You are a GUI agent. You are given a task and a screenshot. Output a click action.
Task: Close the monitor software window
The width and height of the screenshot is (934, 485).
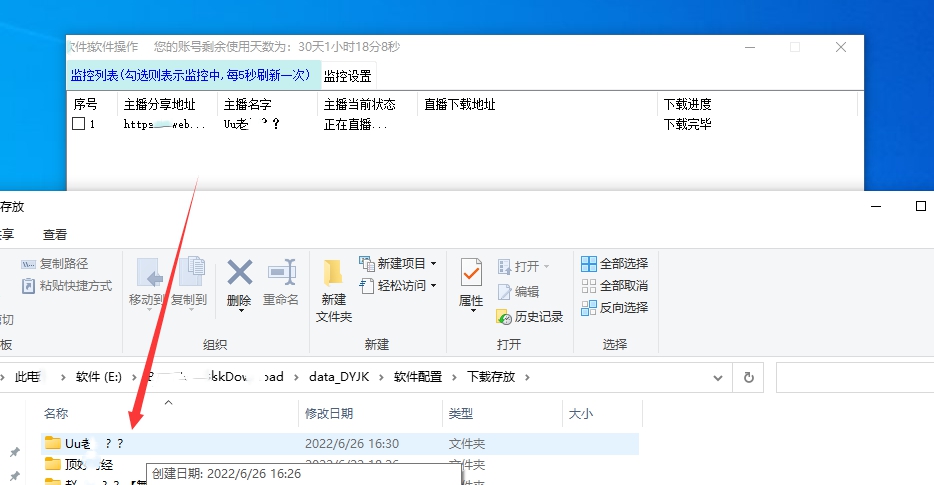pyautogui.click(x=840, y=47)
